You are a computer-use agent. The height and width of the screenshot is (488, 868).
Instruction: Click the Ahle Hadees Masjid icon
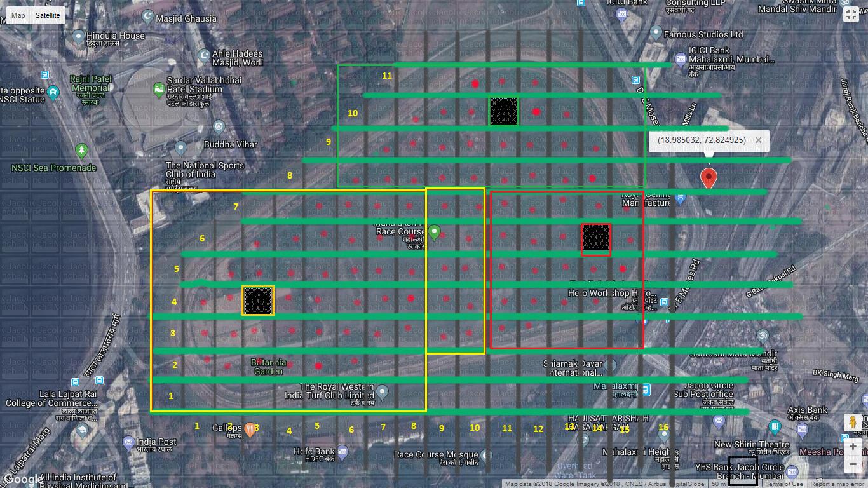click(204, 56)
